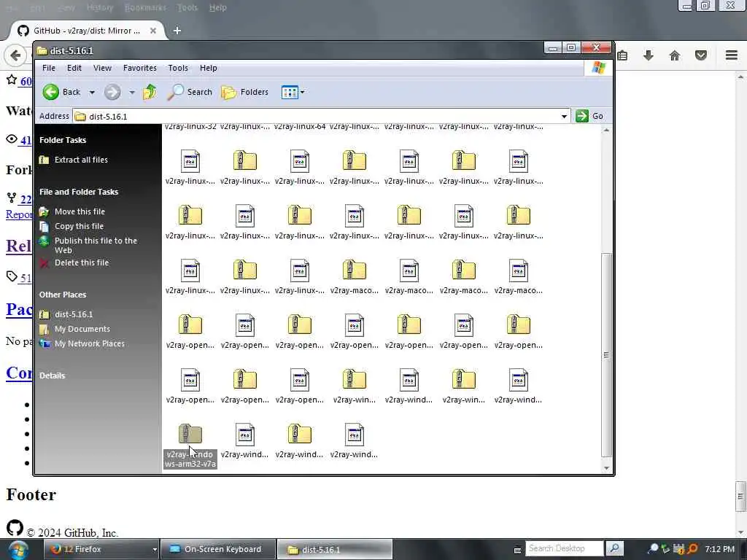Click Move this file task
The width and height of the screenshot is (747, 560).
pos(80,211)
